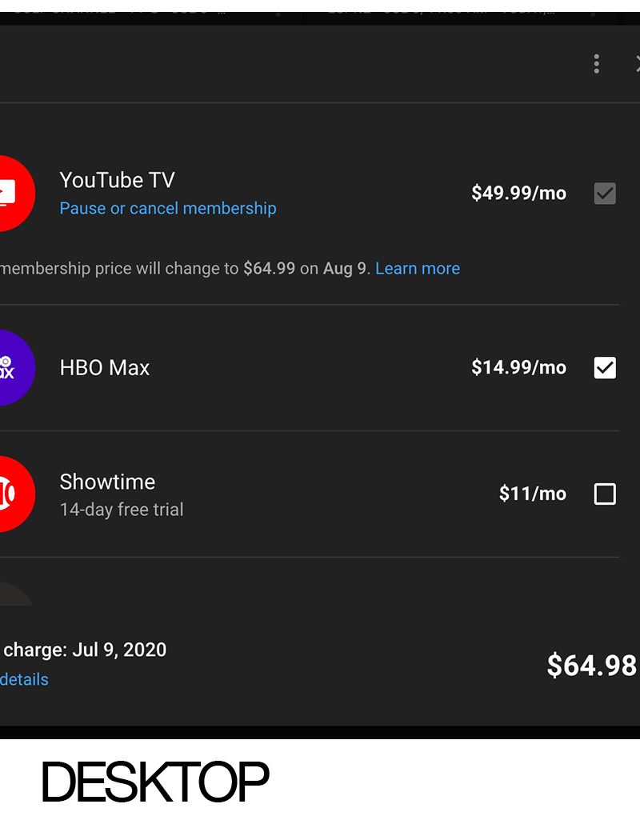Open the Learn more price change link
Image resolution: width=640 pixels, height=840 pixels.
click(418, 269)
